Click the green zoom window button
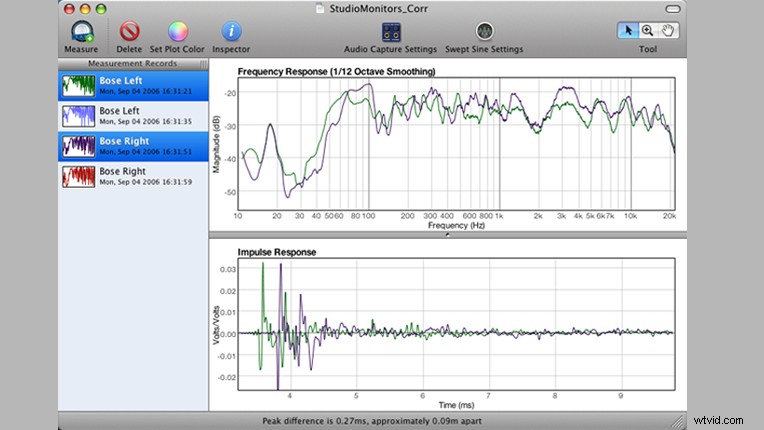 click(101, 9)
